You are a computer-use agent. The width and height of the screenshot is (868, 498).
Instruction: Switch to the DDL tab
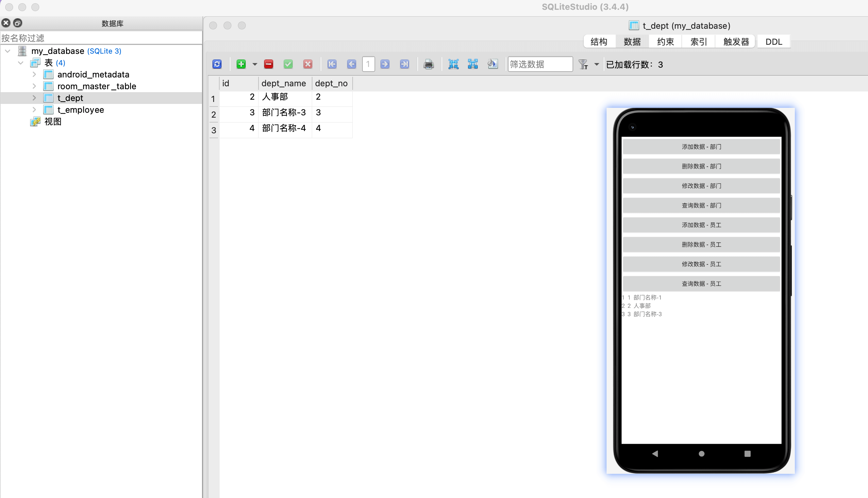coord(774,42)
